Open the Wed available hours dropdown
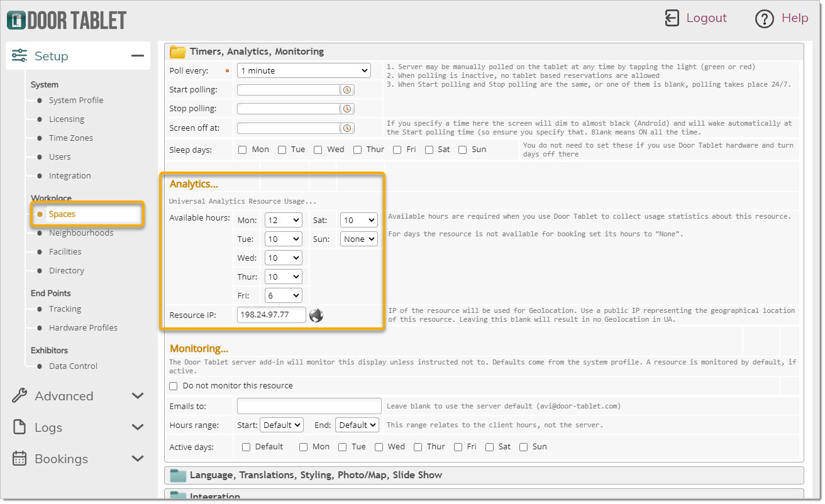The width and height of the screenshot is (825, 504). pyautogui.click(x=284, y=258)
